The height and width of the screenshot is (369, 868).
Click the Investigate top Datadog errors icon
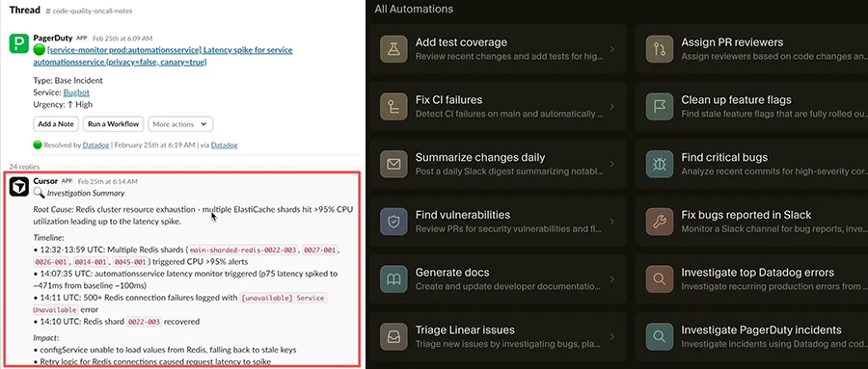click(x=660, y=278)
